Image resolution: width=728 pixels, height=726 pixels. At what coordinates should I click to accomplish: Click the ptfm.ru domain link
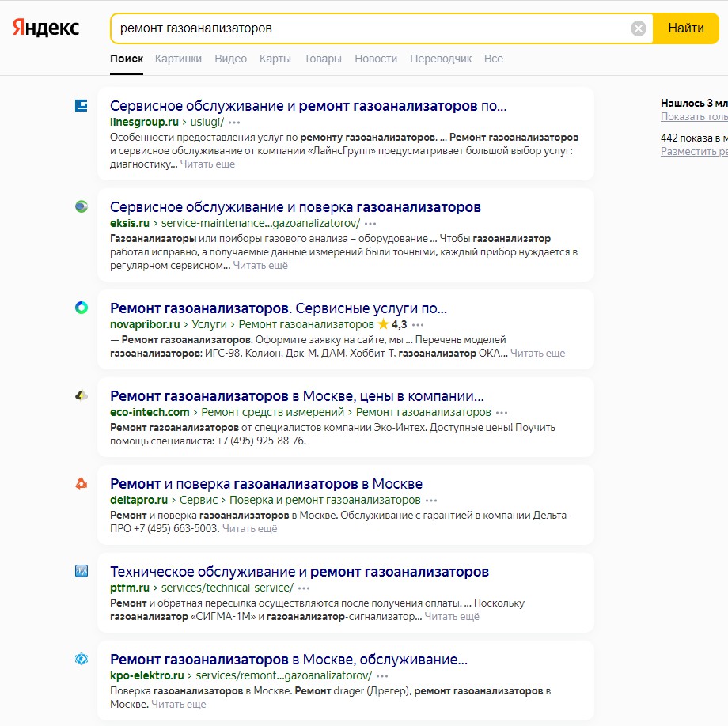coord(130,588)
